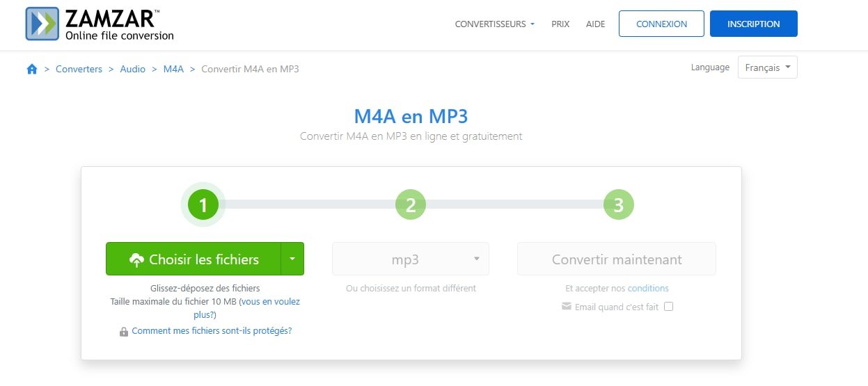The width and height of the screenshot is (868, 386).
Task: Open the Convertisseurs dropdown menu
Action: click(x=495, y=24)
